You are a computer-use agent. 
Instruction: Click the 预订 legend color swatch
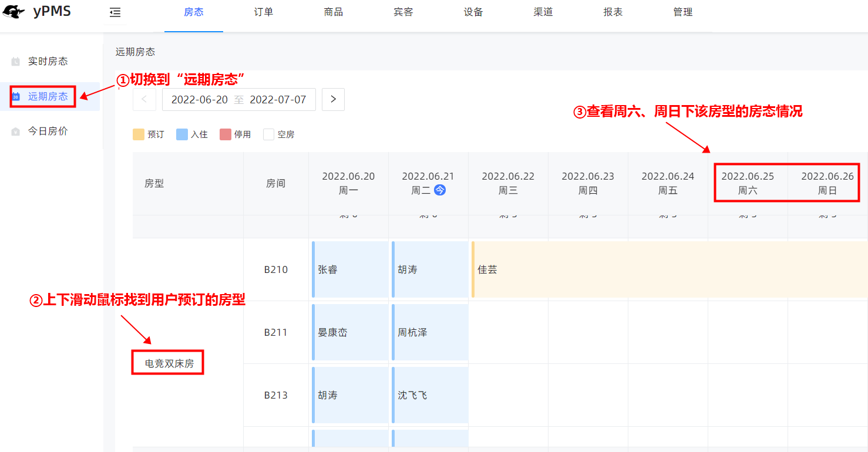pyautogui.click(x=139, y=134)
